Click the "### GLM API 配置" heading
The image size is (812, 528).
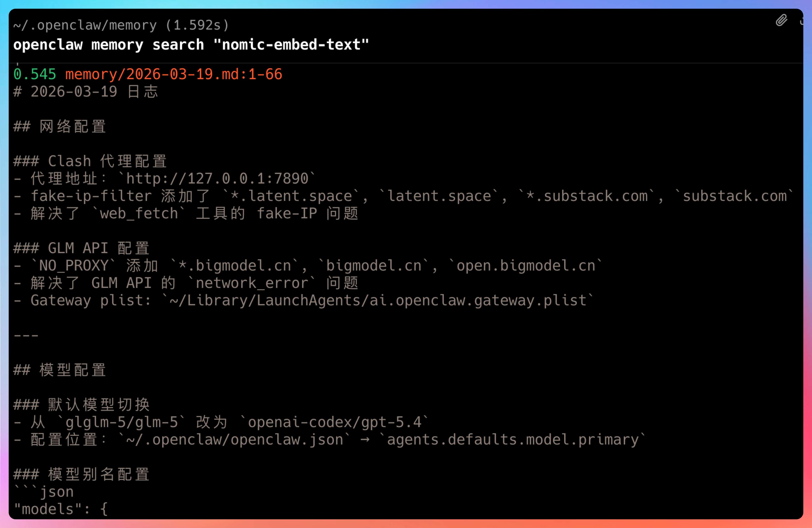[x=81, y=248]
